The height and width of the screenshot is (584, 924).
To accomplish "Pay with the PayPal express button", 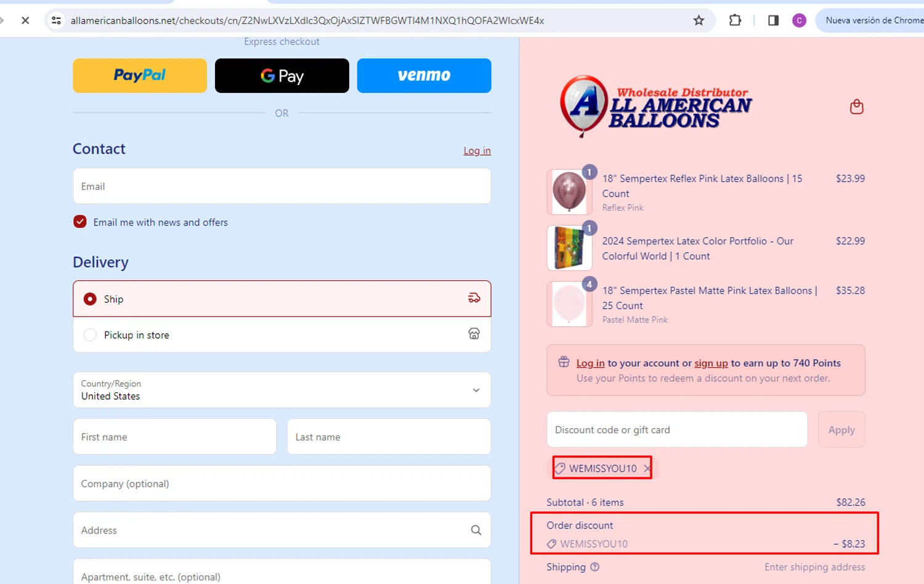I will (x=140, y=75).
